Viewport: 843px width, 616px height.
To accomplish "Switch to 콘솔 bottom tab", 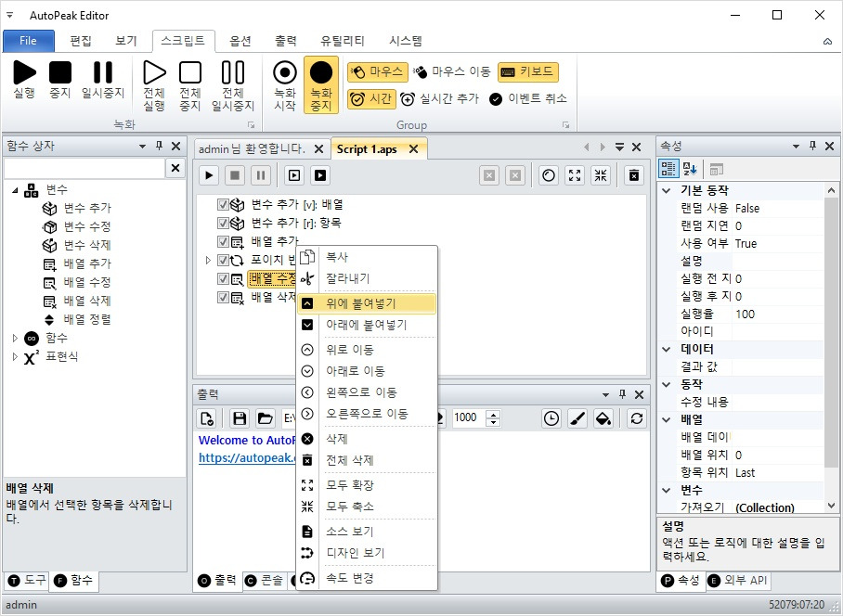I will click(x=265, y=580).
